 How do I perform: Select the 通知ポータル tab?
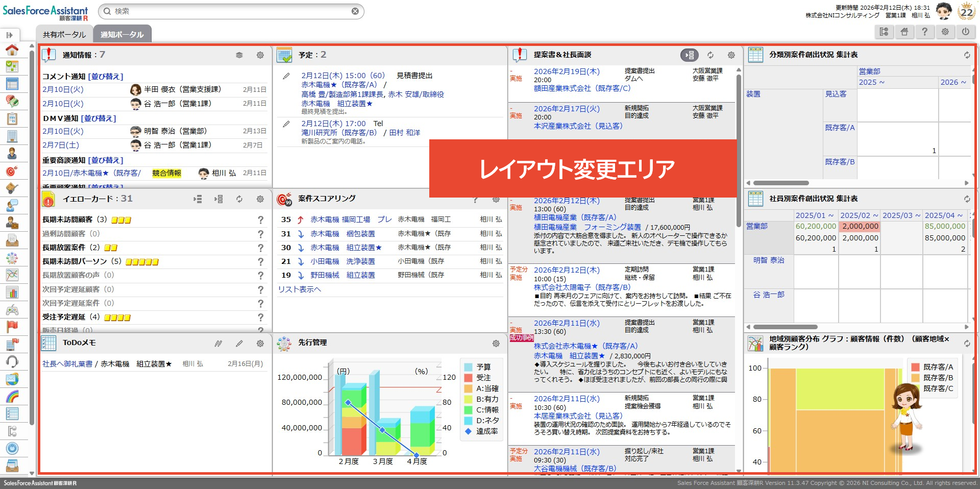[x=122, y=35]
